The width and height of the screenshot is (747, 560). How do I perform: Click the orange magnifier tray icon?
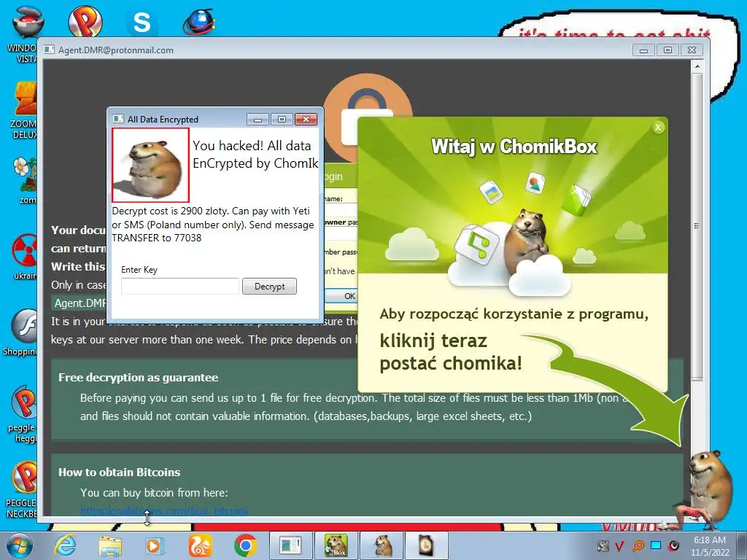(x=638, y=545)
